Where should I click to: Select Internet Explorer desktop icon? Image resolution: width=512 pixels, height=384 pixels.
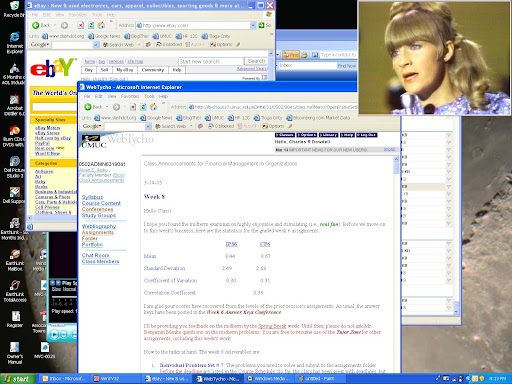point(14,43)
